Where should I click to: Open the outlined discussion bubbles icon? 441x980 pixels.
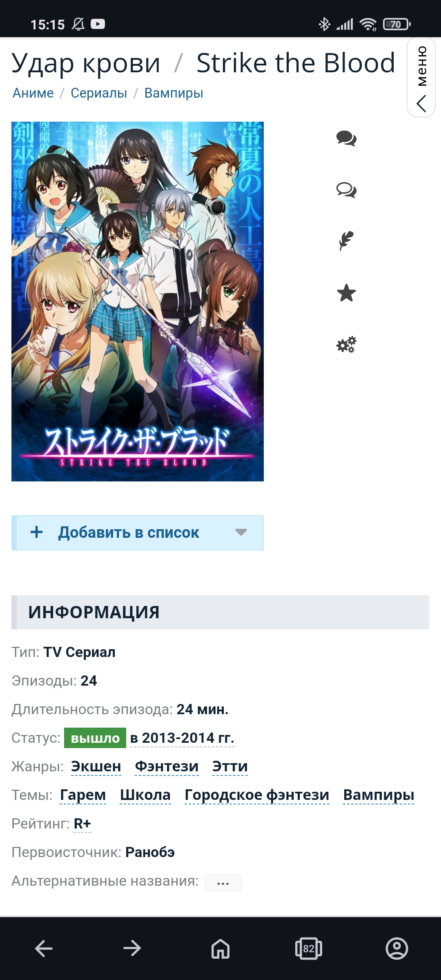click(x=346, y=190)
